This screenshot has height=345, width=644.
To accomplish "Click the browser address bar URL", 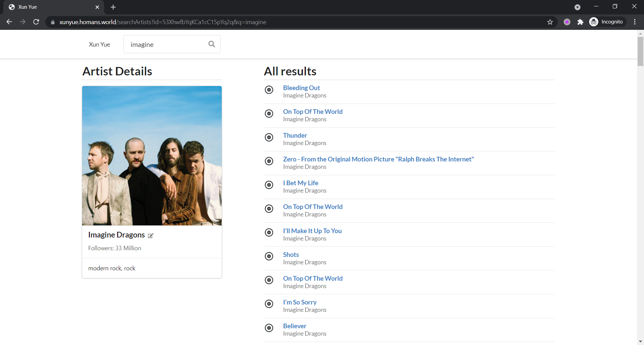I will click(x=163, y=22).
